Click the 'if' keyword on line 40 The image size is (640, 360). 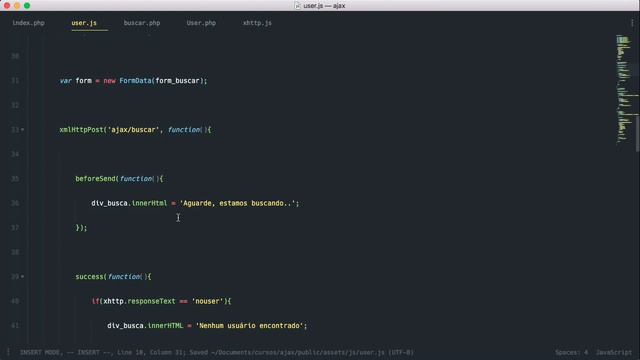click(95, 301)
